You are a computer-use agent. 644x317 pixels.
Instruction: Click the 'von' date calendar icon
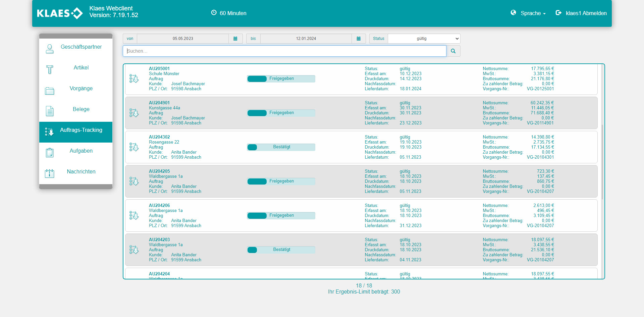[235, 39]
